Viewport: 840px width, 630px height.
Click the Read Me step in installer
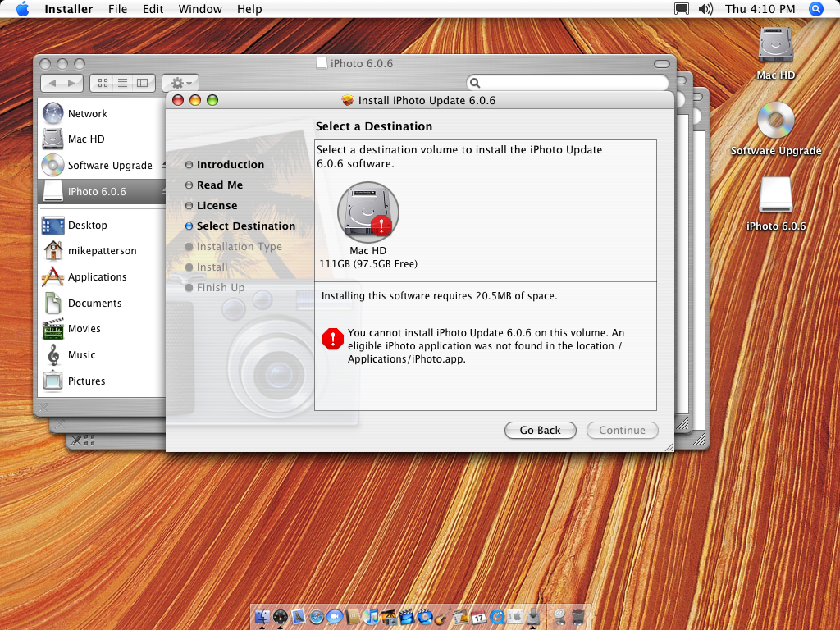tap(220, 185)
